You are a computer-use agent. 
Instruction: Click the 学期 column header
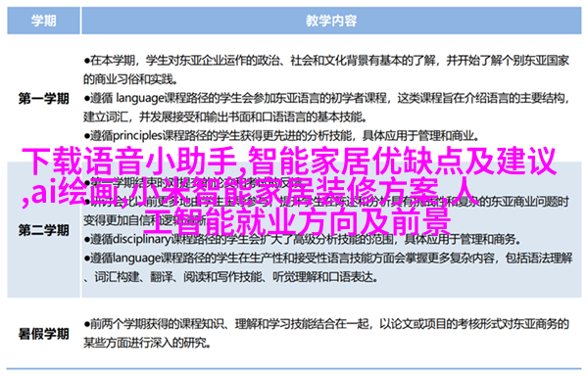(43, 21)
